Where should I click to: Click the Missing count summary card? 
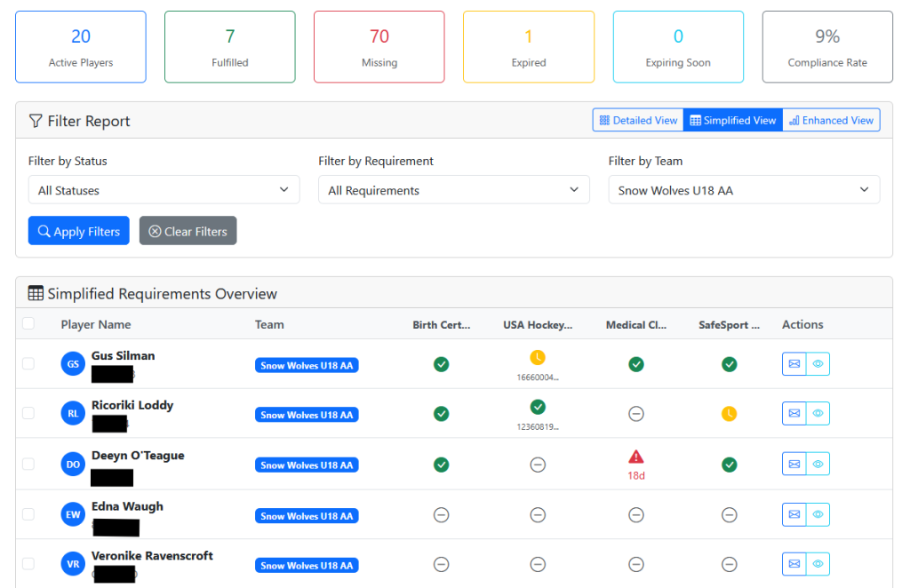[379, 47]
